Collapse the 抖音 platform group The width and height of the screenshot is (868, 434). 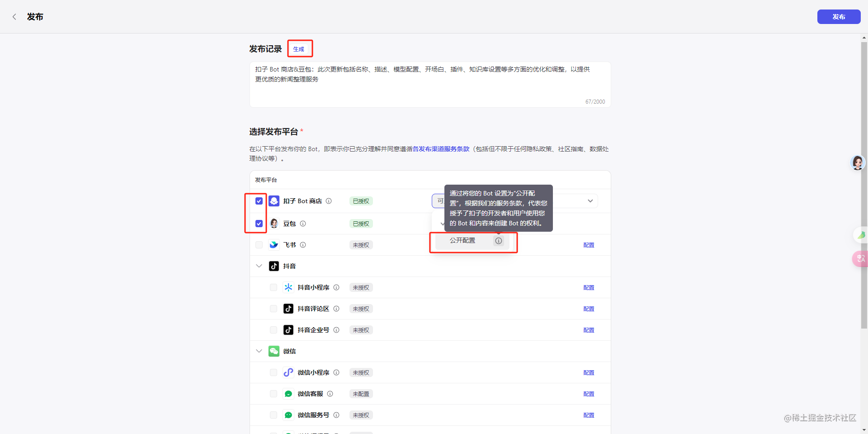[259, 266]
